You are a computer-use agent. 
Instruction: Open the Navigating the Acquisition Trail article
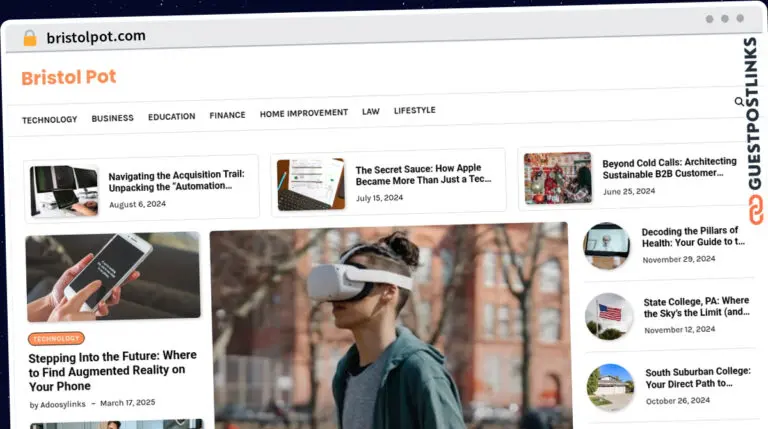[x=176, y=180]
